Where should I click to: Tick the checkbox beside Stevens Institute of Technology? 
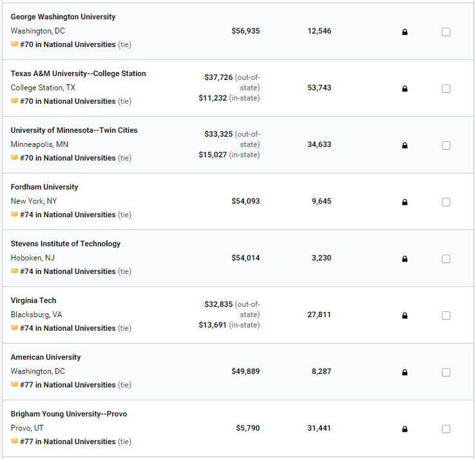446,259
